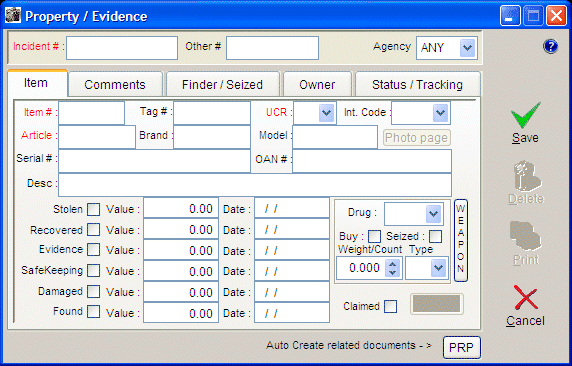Viewport: 572px width, 366px height.
Task: Click the Property / Evidence title bar icon
Action: (13, 16)
